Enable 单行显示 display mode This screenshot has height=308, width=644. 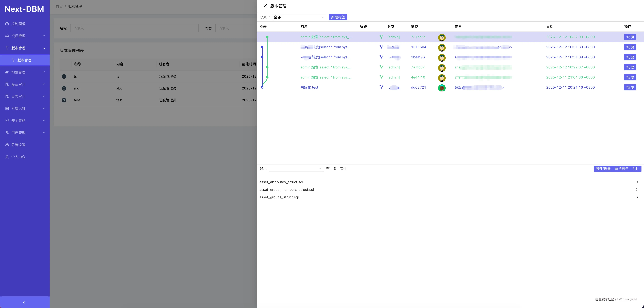(x=621, y=169)
